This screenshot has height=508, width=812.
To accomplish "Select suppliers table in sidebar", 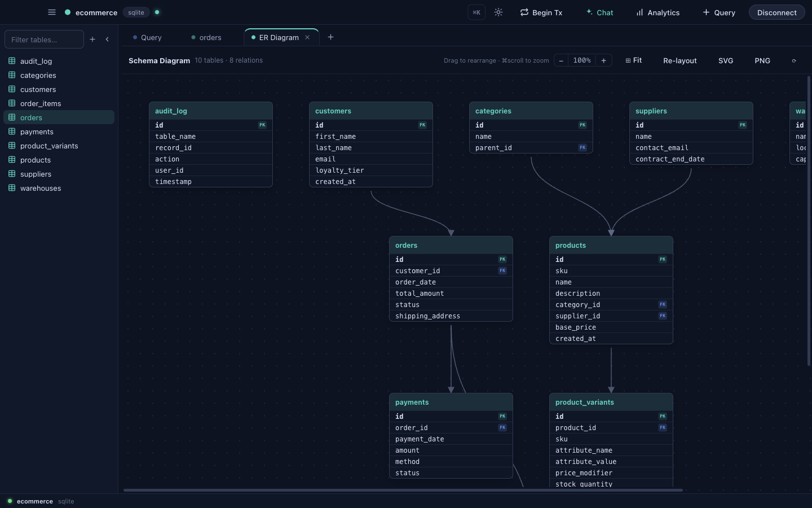I will tap(59, 174).
